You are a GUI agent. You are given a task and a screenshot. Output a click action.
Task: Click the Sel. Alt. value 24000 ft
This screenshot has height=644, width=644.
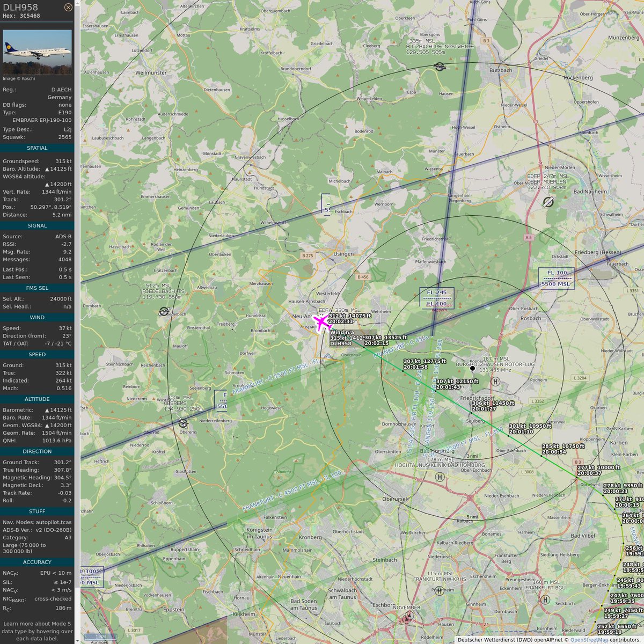60,299
